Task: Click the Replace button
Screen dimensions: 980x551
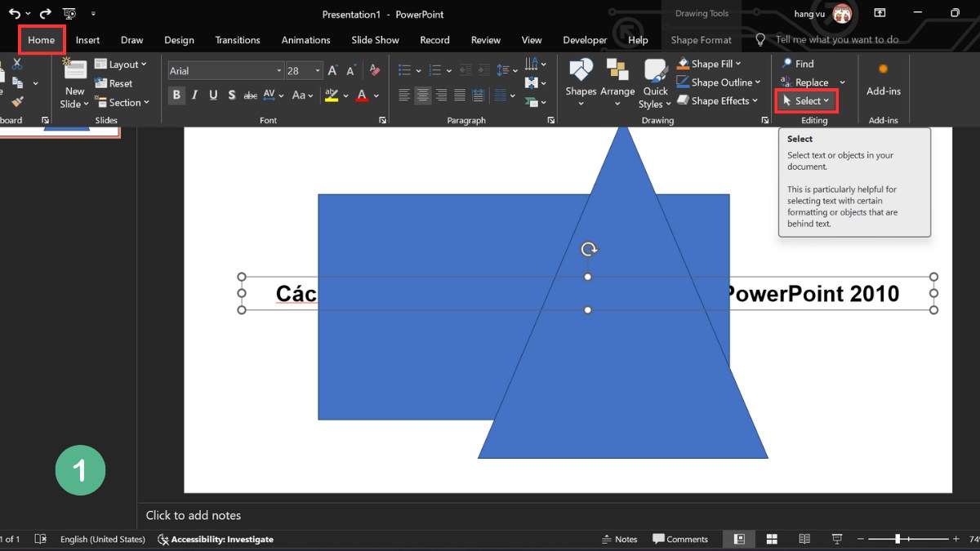Action: (804, 82)
